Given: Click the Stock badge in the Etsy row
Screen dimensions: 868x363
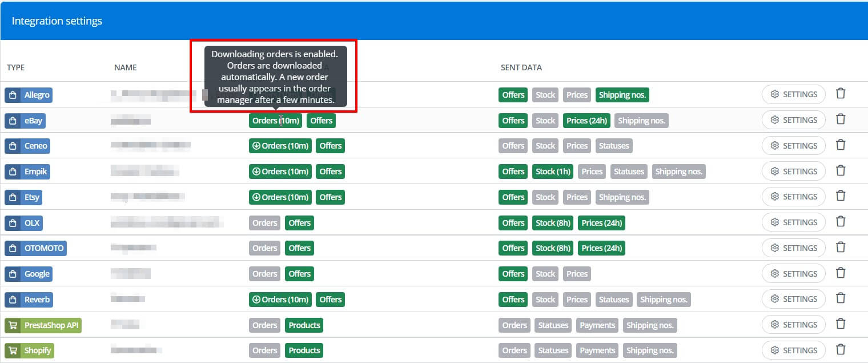Looking at the screenshot, I should coord(545,197).
